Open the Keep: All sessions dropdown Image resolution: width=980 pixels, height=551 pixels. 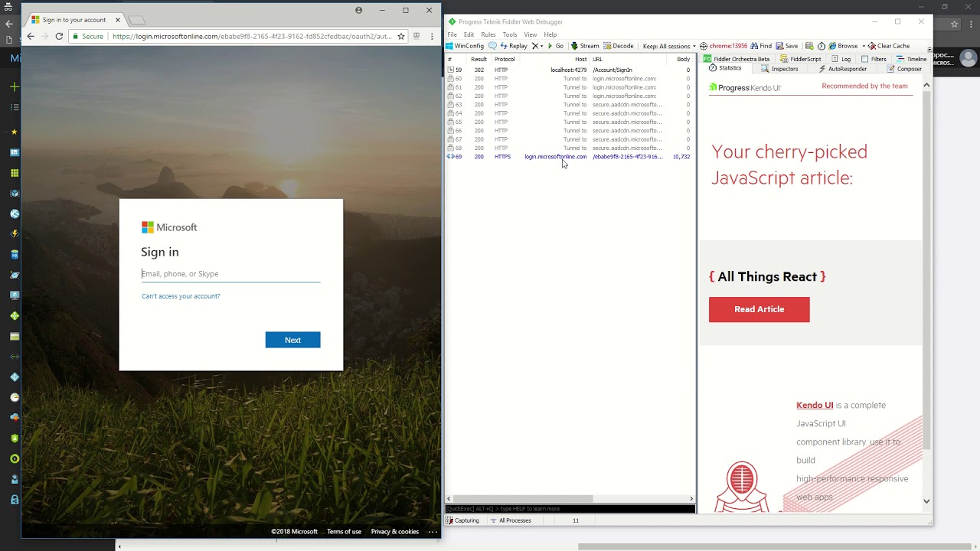coord(669,46)
